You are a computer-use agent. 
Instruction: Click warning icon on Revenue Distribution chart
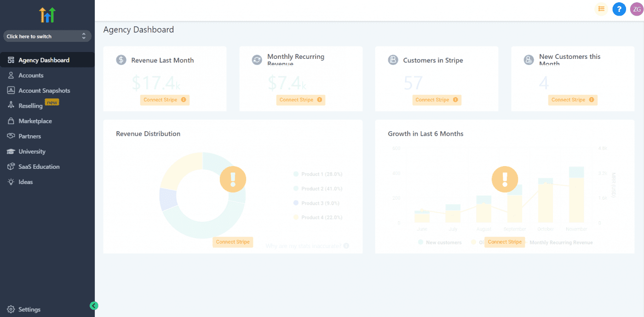(x=233, y=179)
